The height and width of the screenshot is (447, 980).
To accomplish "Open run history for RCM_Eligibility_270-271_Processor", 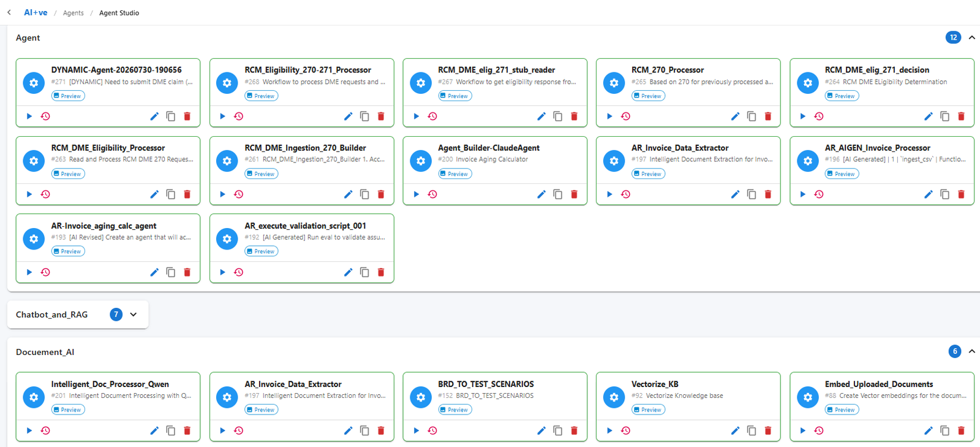I will tap(239, 117).
